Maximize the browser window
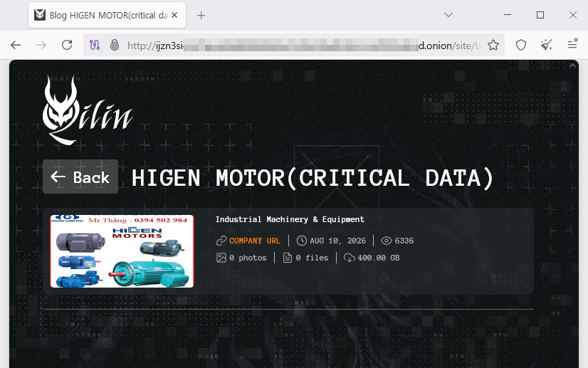Viewport: 588px width, 368px height. (x=540, y=15)
